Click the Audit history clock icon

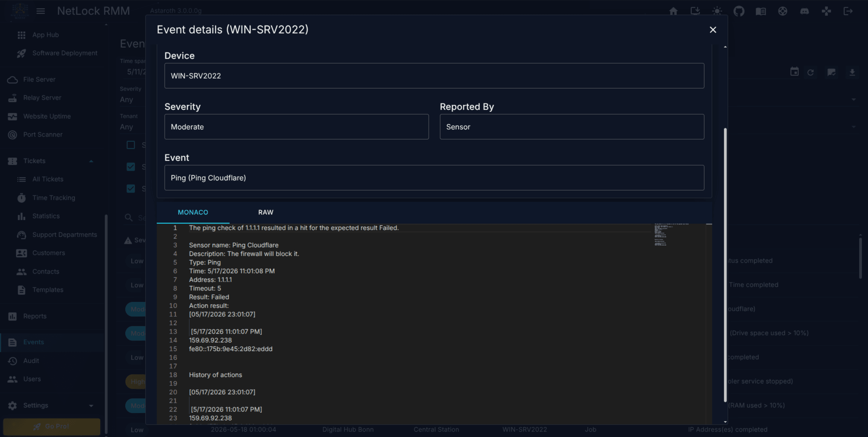click(x=12, y=361)
